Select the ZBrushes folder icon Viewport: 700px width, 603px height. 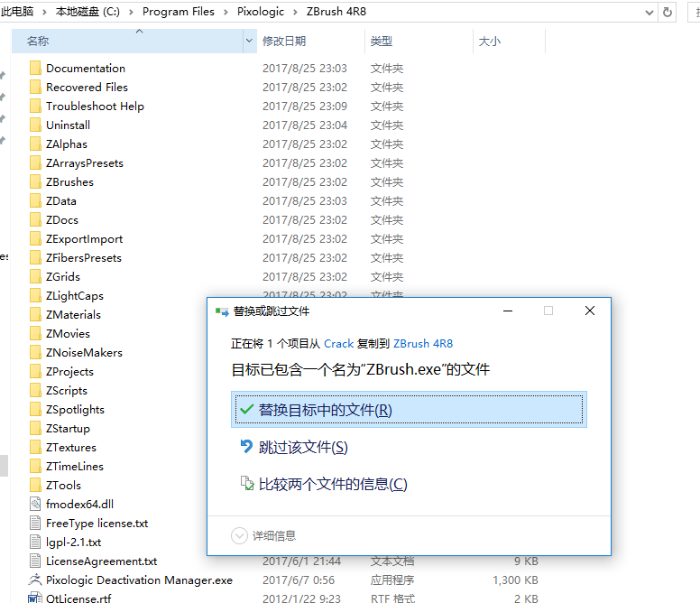[36, 182]
